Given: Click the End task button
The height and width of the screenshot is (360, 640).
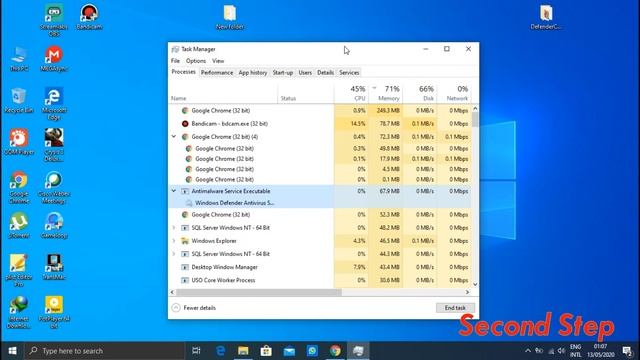Looking at the screenshot, I should pyautogui.click(x=455, y=308).
